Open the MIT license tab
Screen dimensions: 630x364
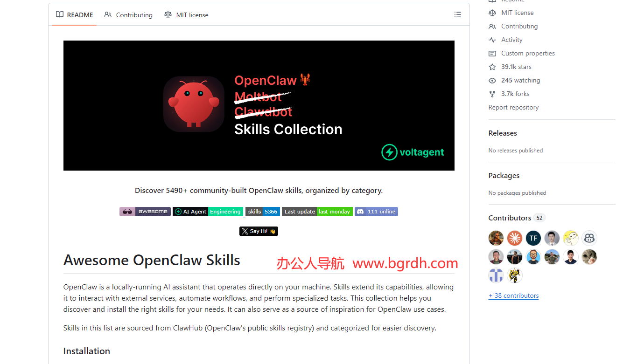click(x=187, y=15)
